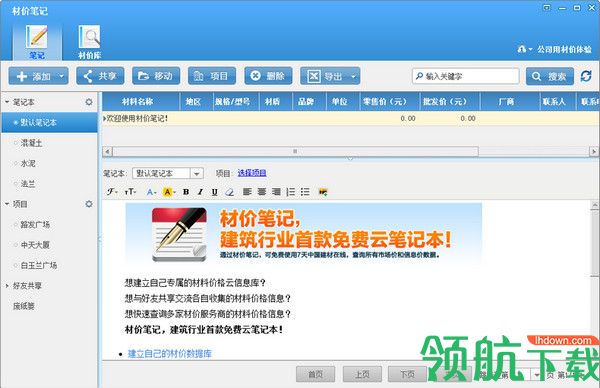This screenshot has width=600, height=388.
Task: Click the 移动 (Move) toolbar button
Action: click(156, 76)
